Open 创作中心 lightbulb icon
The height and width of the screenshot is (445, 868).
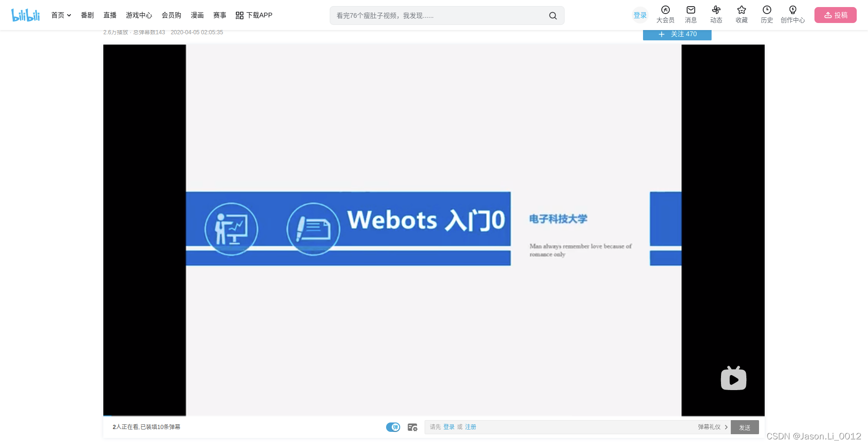(x=793, y=15)
